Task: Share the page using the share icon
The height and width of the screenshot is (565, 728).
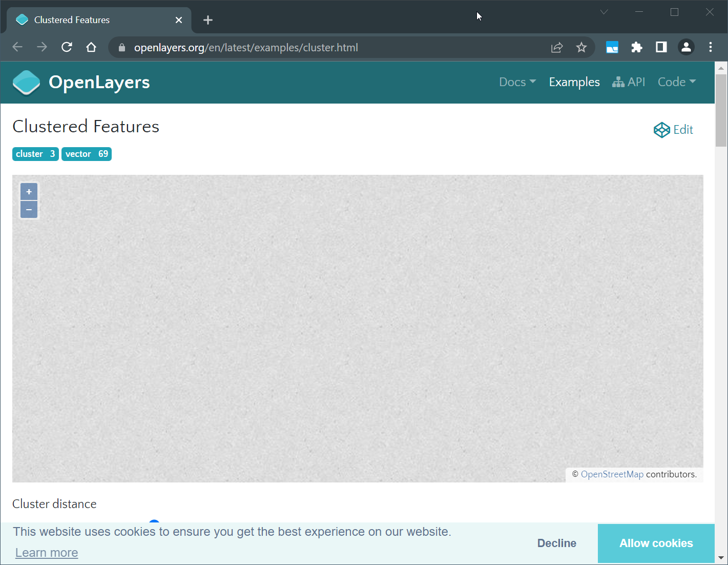Action: click(557, 47)
